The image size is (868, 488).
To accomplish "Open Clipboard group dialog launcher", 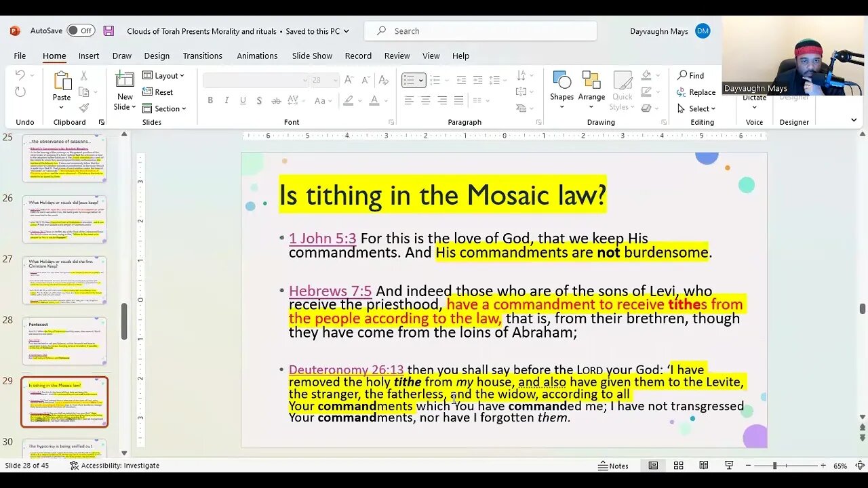I will click(102, 122).
